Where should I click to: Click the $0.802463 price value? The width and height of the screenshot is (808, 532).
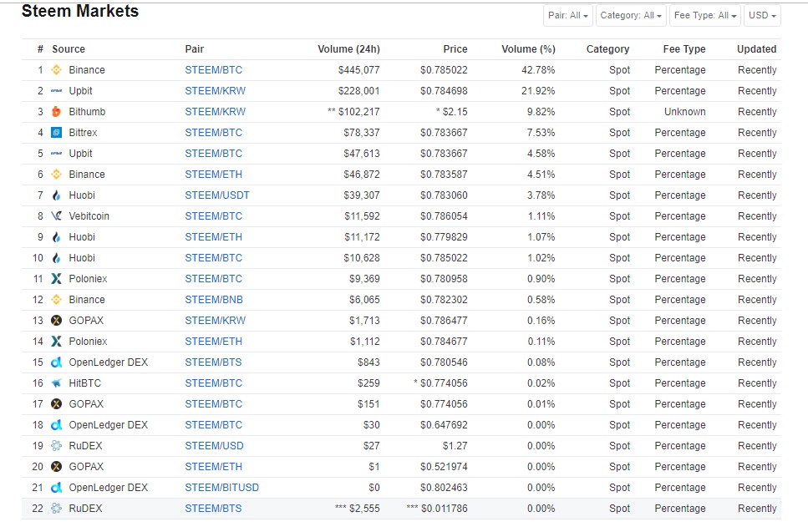(x=444, y=487)
